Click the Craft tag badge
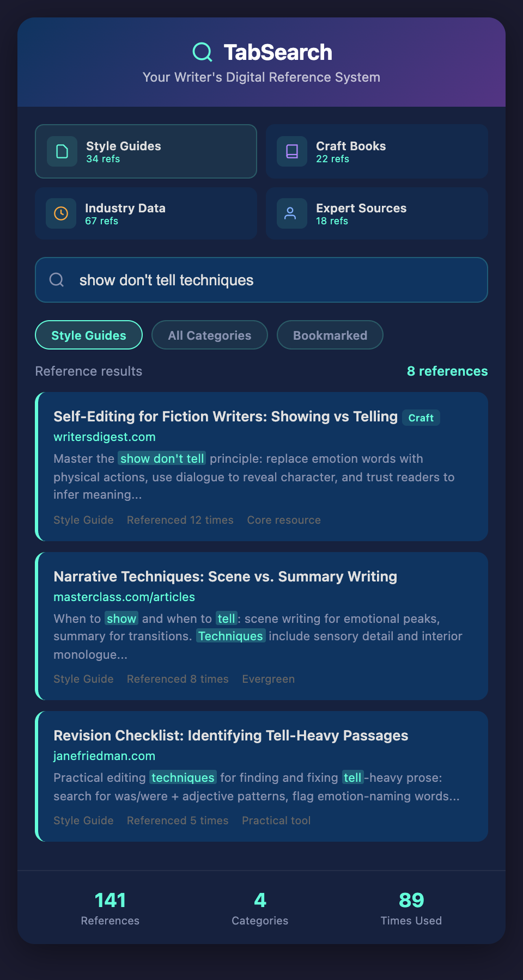The height and width of the screenshot is (980, 523). tap(421, 418)
